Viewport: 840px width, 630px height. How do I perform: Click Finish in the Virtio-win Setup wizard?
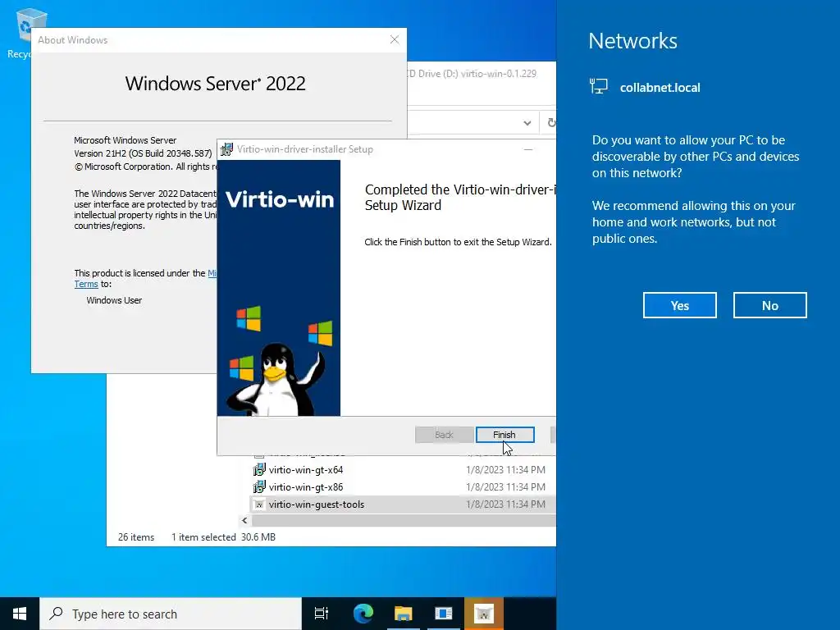504,435
